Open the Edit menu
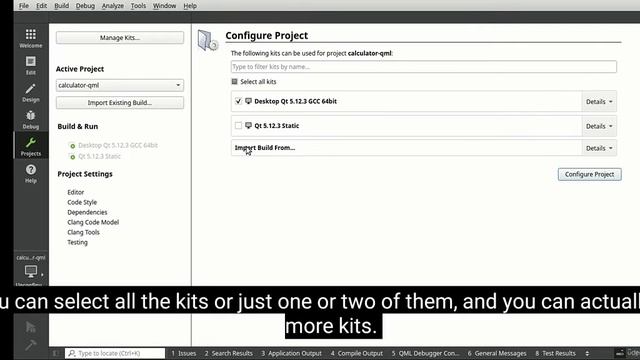Image resolution: width=640 pixels, height=360 pixels. click(x=41, y=6)
